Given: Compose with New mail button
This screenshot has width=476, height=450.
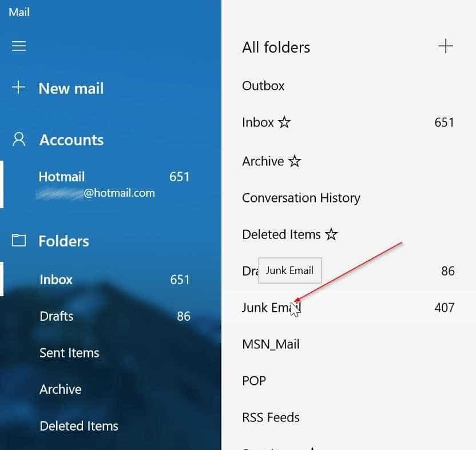Looking at the screenshot, I should 71,88.
